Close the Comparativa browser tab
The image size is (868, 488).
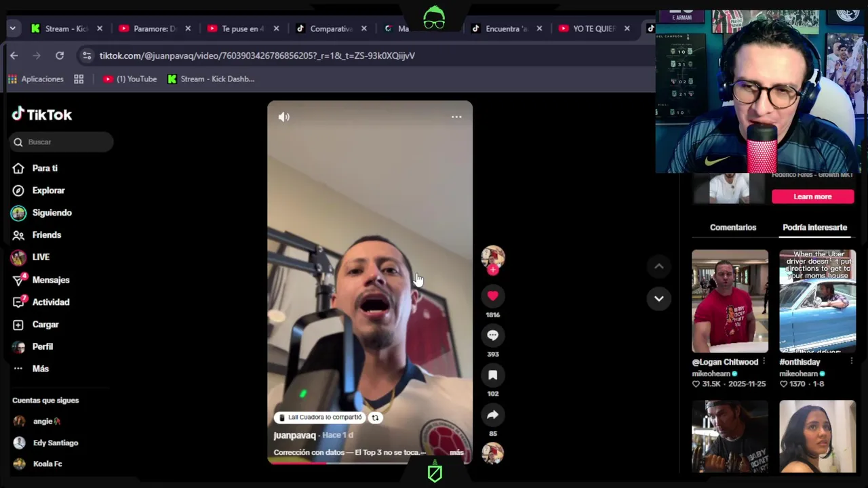click(364, 28)
